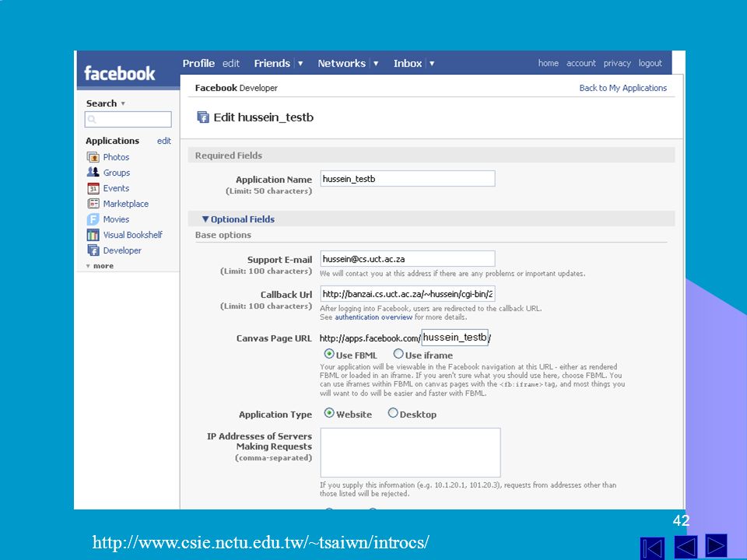
Task: Open the Developer link in sidebar
Action: [122, 250]
